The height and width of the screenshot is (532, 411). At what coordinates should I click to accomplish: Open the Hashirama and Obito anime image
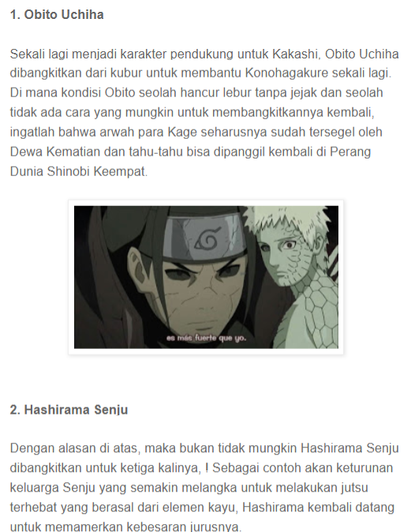[206, 277]
